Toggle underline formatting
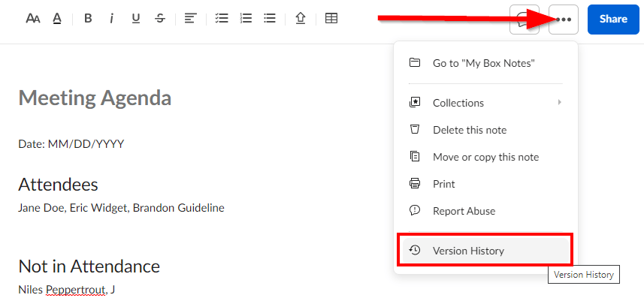 pyautogui.click(x=136, y=19)
